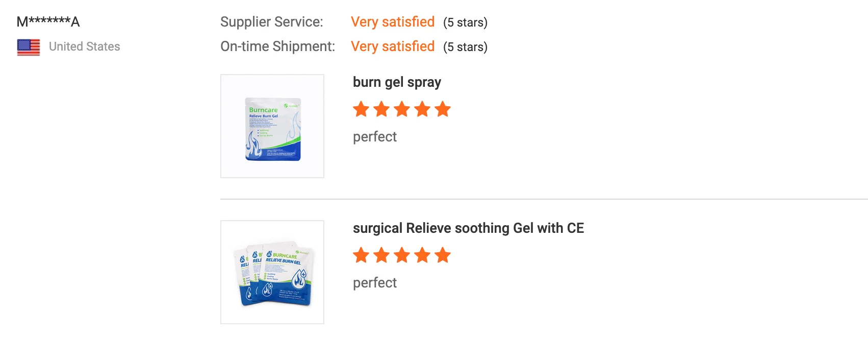Screen dimensions: 868x337
Task: Click the "United States" country label
Action: (x=85, y=46)
